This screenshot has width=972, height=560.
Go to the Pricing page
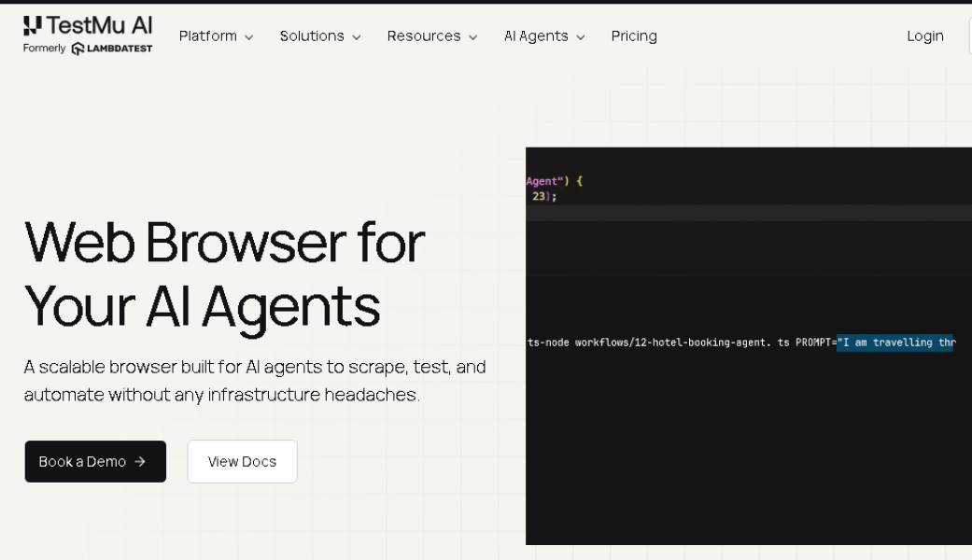click(634, 36)
